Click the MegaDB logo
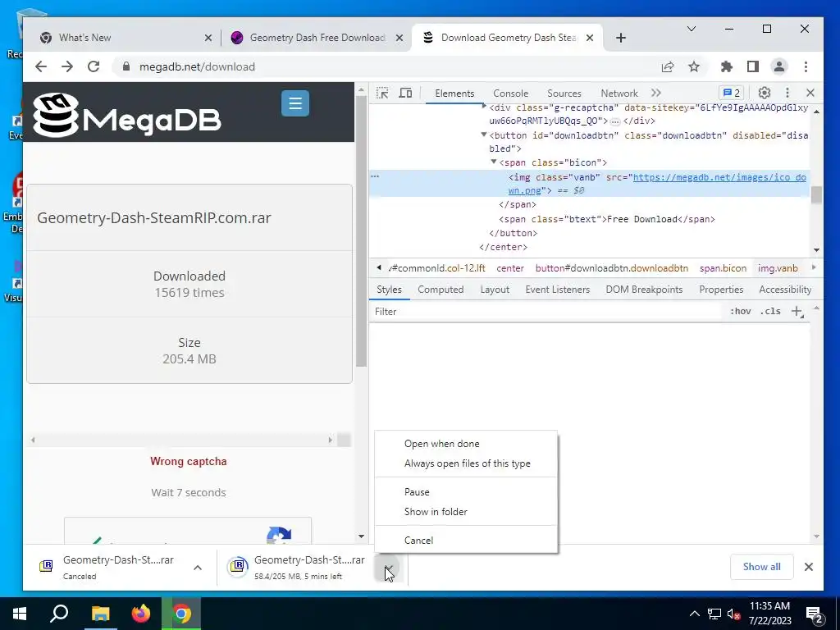This screenshot has width=840, height=630. [126, 115]
